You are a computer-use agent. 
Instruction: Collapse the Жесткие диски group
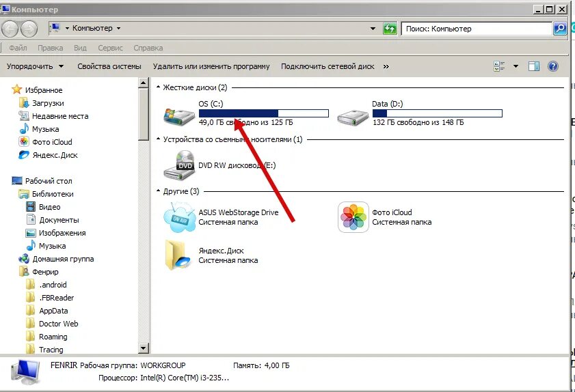point(158,87)
